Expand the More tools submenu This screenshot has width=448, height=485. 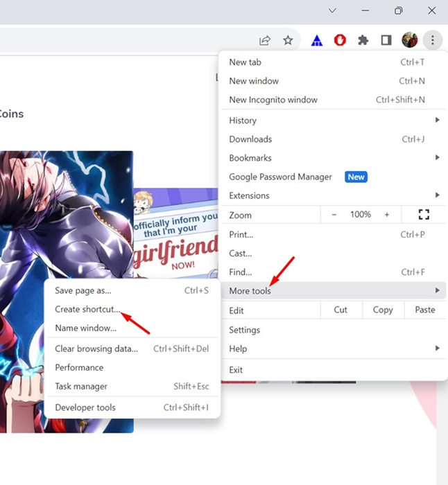point(334,291)
